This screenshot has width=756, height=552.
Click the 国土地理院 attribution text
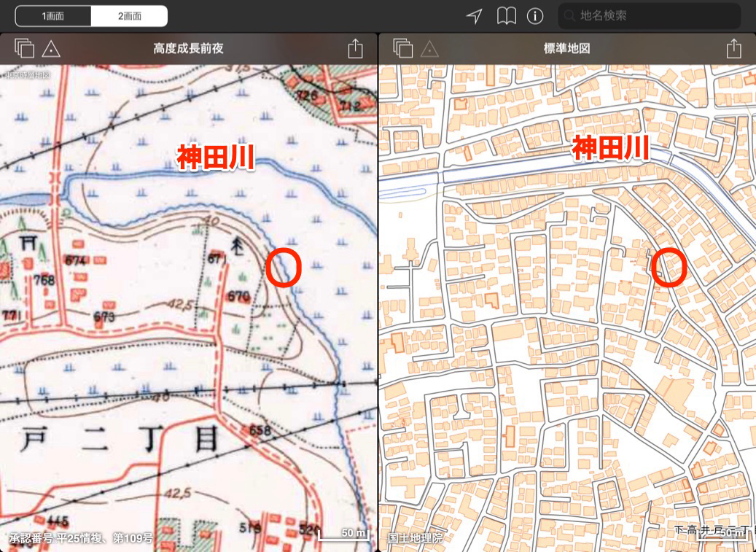(x=416, y=538)
